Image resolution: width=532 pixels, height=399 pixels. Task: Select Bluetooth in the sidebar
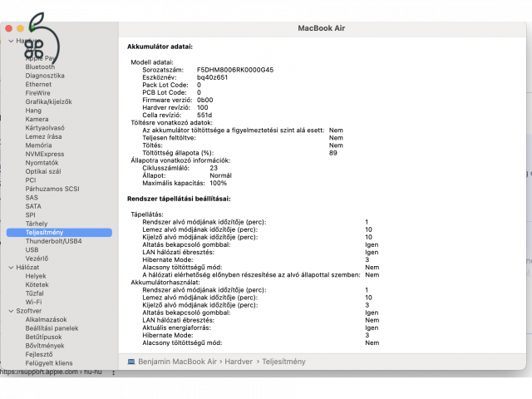pos(40,66)
